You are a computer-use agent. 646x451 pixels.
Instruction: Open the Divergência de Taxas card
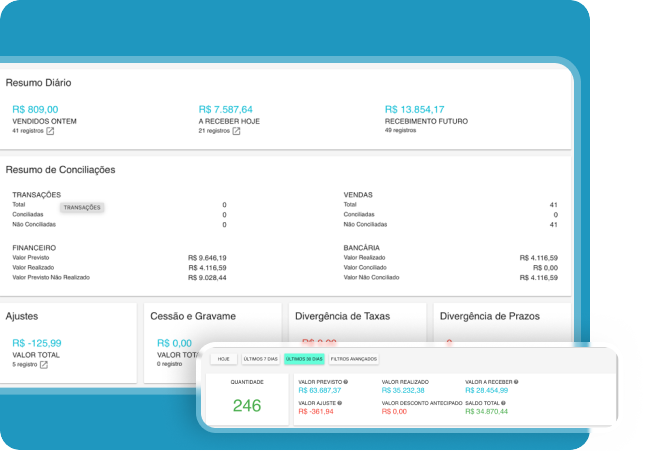[x=342, y=316]
